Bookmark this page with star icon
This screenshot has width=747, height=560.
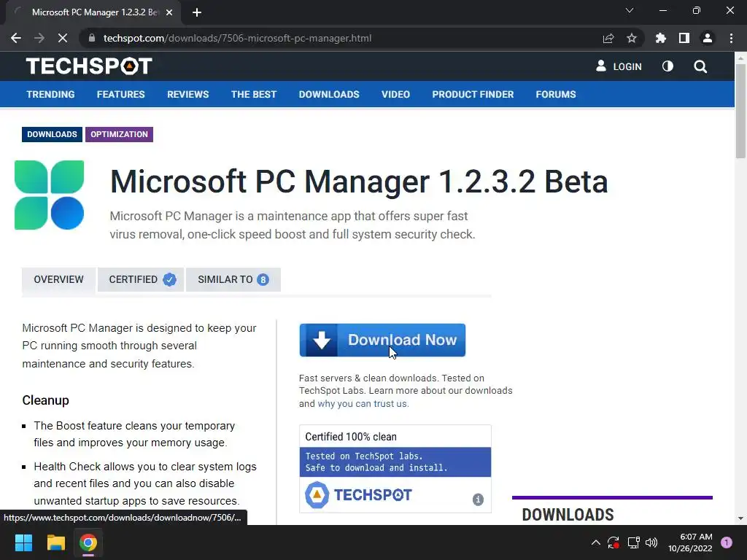pyautogui.click(x=632, y=38)
